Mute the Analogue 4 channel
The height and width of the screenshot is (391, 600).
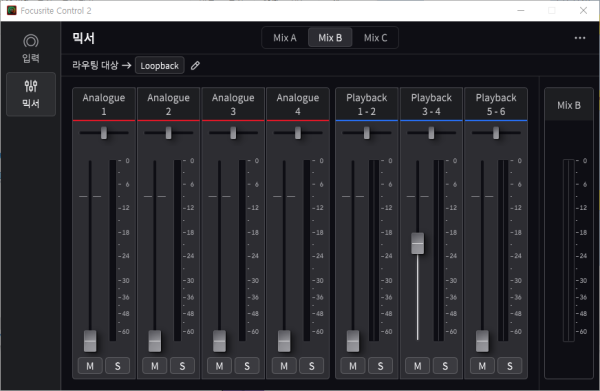pyautogui.click(x=284, y=366)
